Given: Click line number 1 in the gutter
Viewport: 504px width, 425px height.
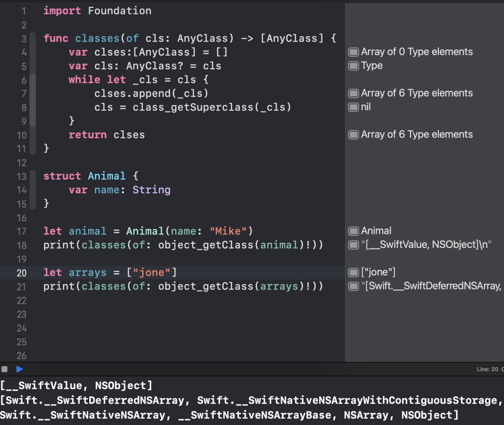Looking at the screenshot, I should pos(24,11).
